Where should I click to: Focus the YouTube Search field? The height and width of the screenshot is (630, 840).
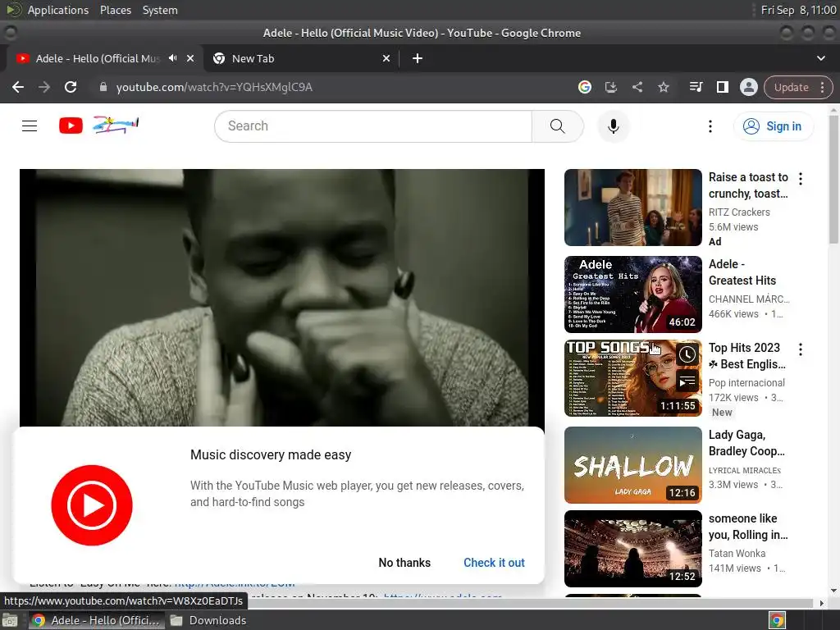pyautogui.click(x=373, y=126)
